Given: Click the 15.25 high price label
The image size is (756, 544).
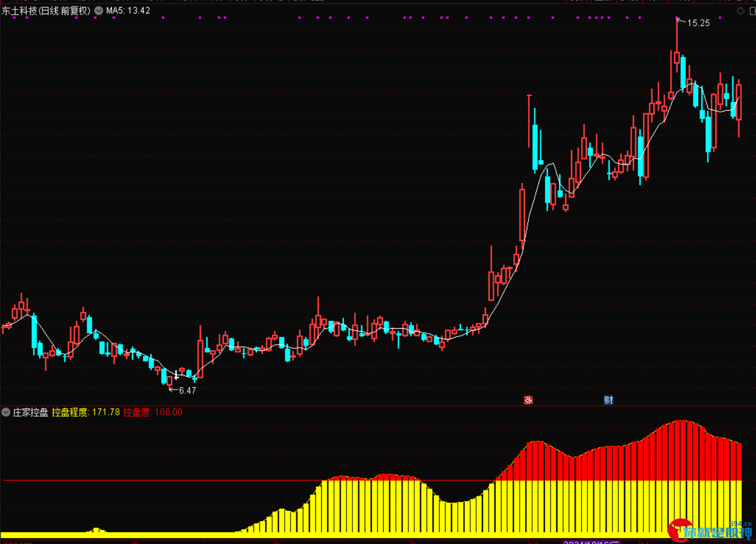Looking at the screenshot, I should [698, 23].
